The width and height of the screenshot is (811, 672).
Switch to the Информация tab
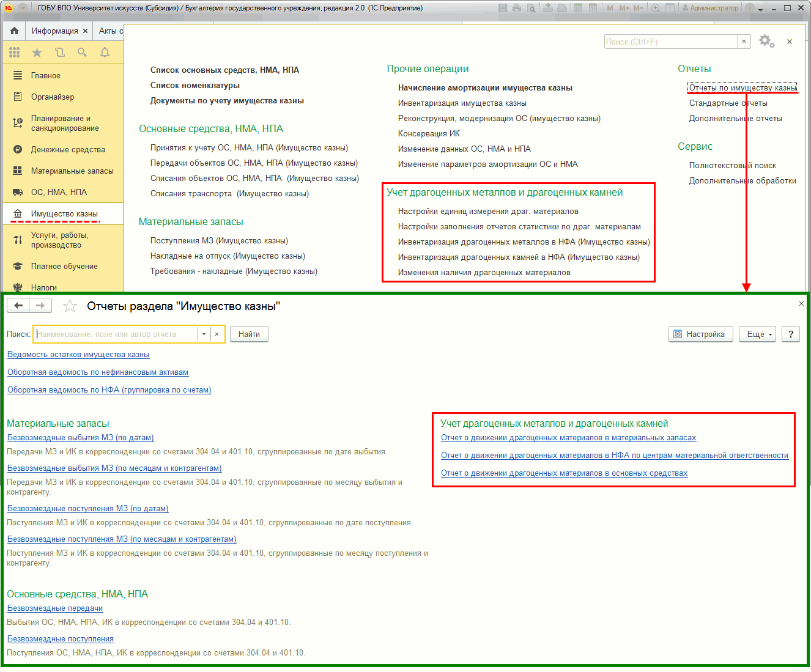(54, 31)
